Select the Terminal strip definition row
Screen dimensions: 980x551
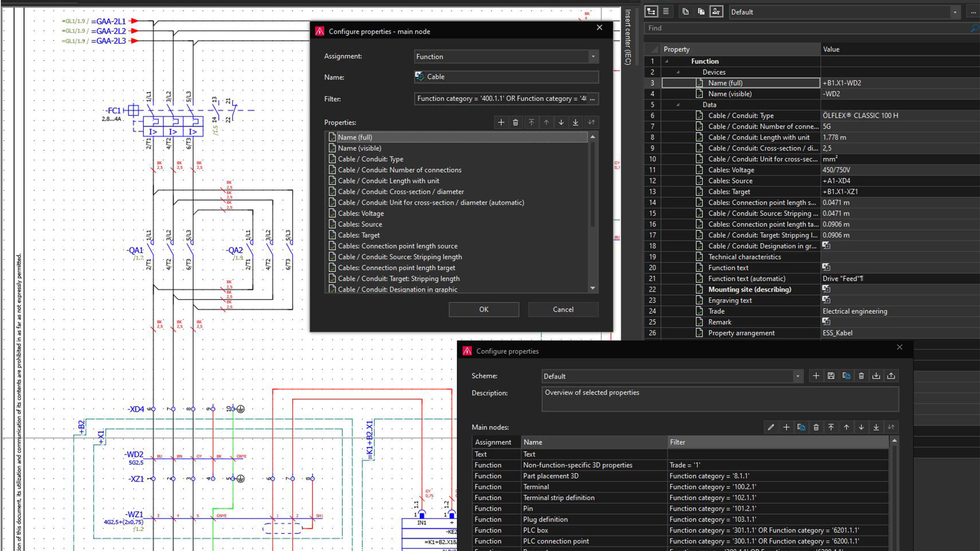[558, 498]
